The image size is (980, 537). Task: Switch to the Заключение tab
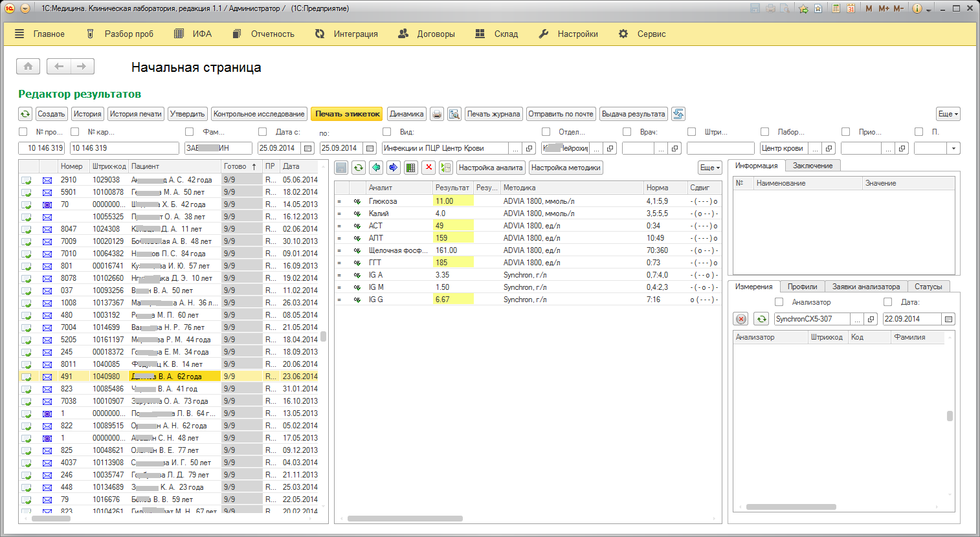tap(812, 166)
